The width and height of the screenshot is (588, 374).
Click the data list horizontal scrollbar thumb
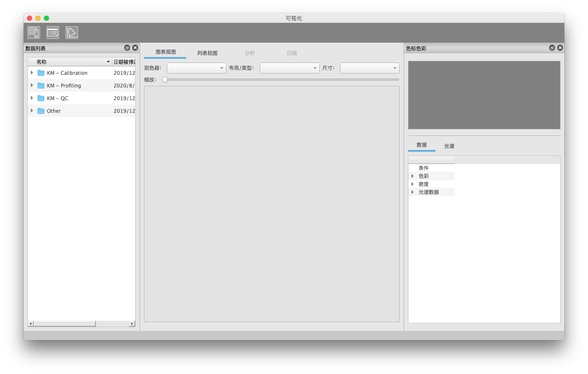[65, 324]
